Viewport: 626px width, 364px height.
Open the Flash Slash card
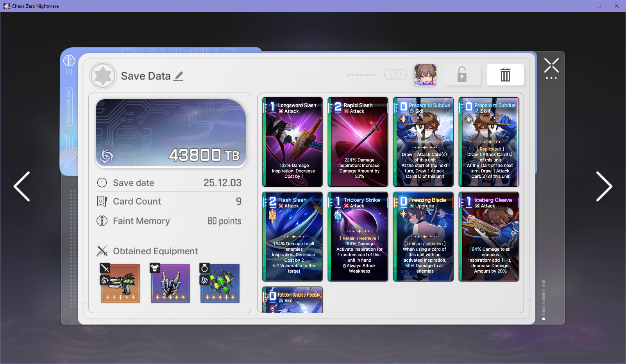[x=292, y=237]
